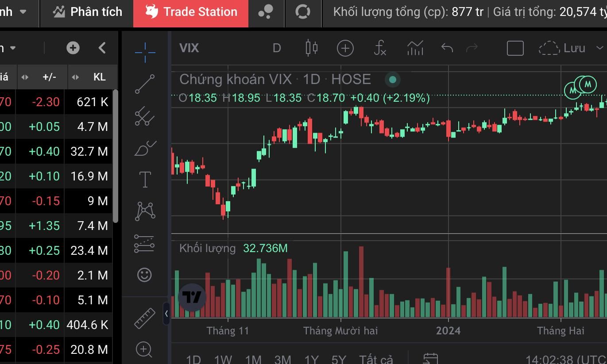Open the Phân tích tab

pos(87,12)
